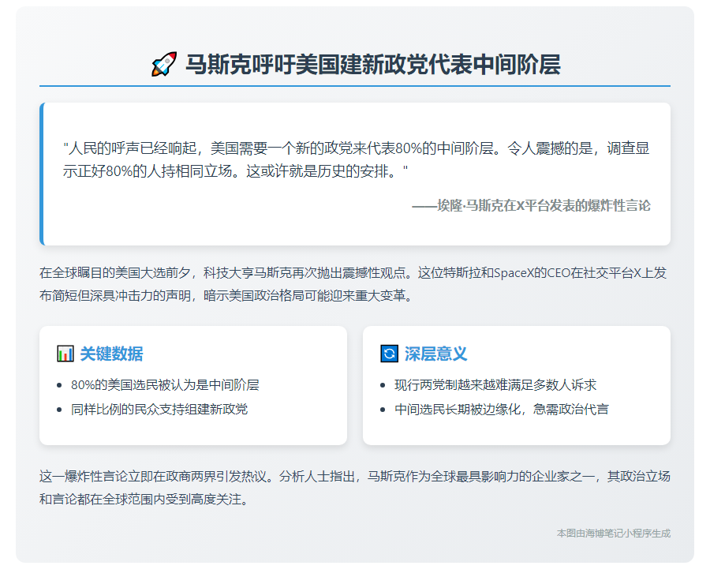This screenshot has height=588, width=710.
Task: Click the paragraph starting 在全球瞩目的美国大选前夕
Action: pyautogui.click(x=353, y=284)
